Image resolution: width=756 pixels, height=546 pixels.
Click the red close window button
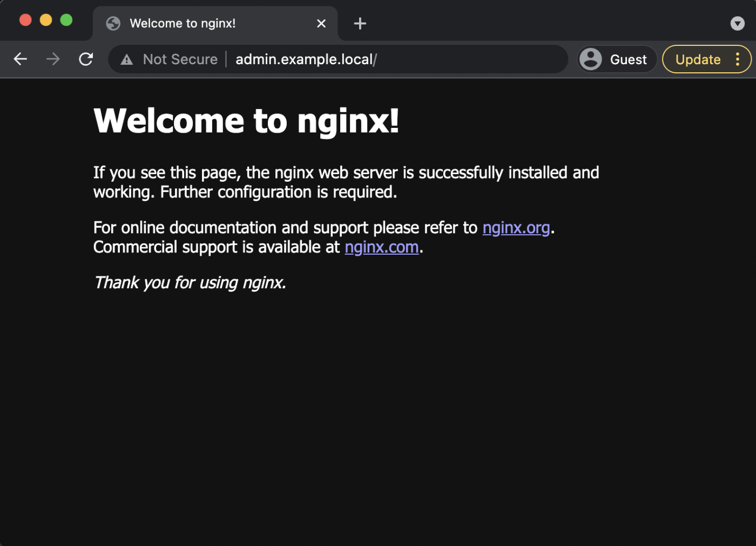pos(25,20)
